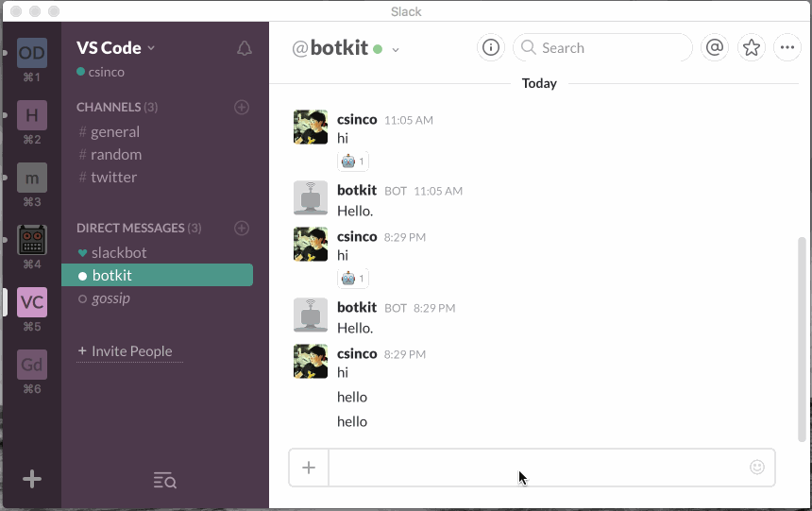Expand the VS Code team menu
The width and height of the screenshot is (812, 511).
(x=115, y=47)
